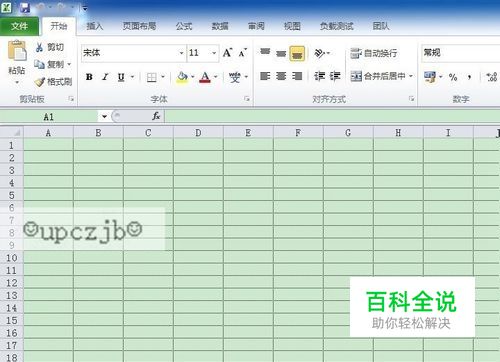
Task: Switch to the Data (数据) tab
Action: [x=220, y=26]
